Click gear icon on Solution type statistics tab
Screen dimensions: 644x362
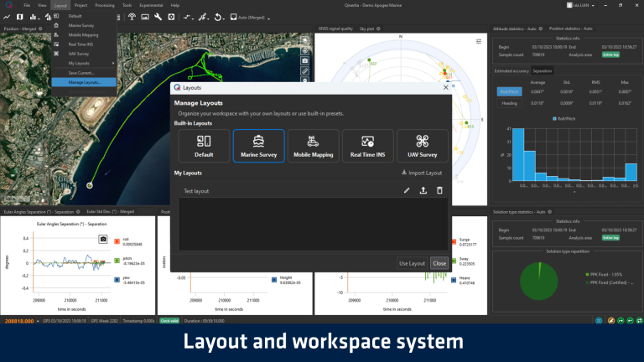point(549,212)
